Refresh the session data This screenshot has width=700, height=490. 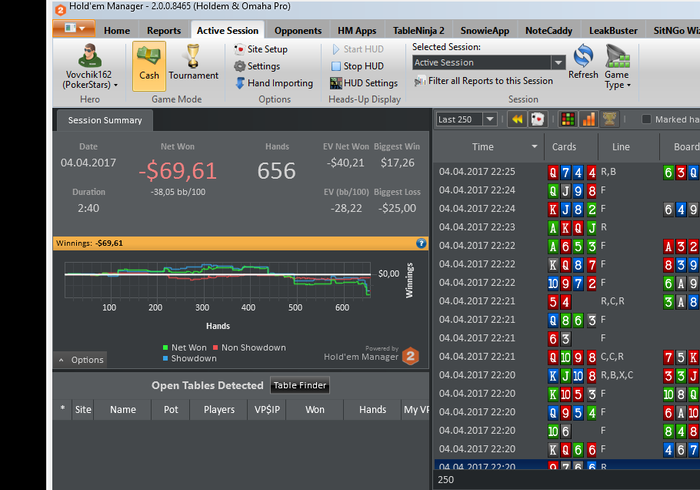pyautogui.click(x=583, y=62)
